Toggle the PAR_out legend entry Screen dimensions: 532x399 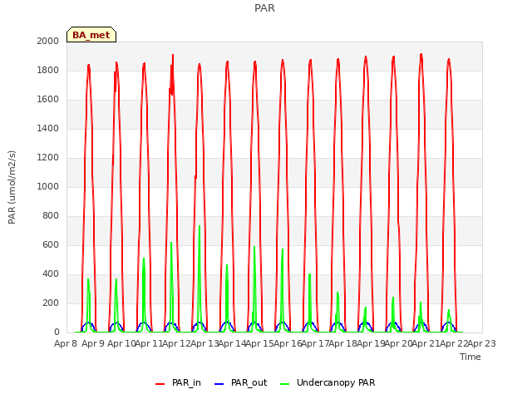240,382
